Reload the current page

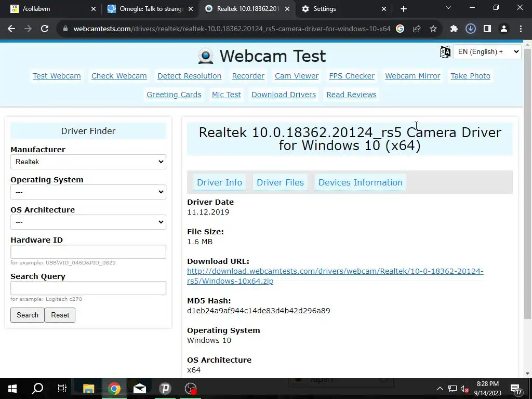(x=45, y=29)
